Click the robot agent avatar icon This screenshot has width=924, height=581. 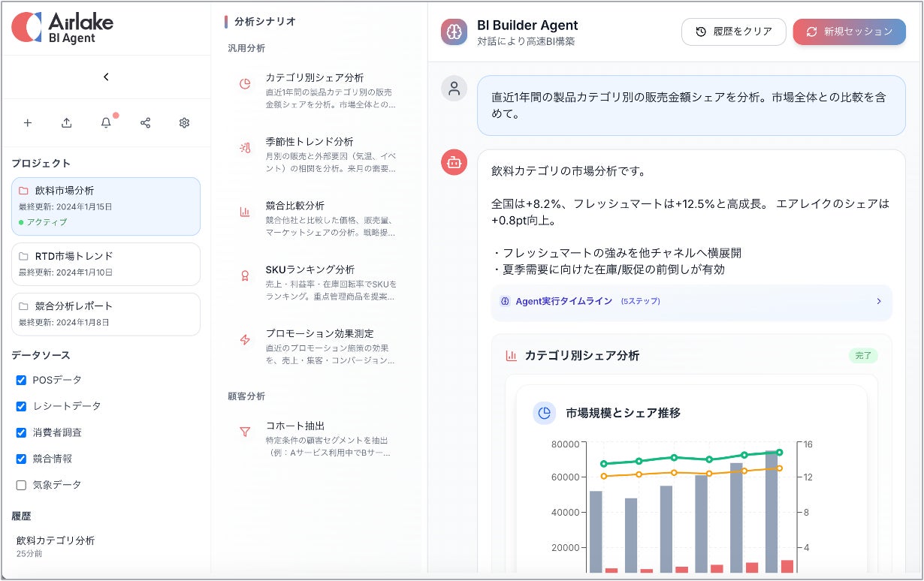454,162
